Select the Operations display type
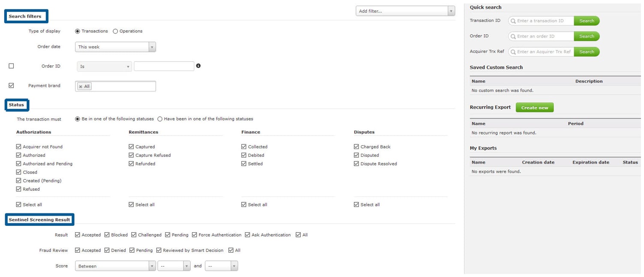This screenshot has height=277, width=644. pyautogui.click(x=115, y=31)
